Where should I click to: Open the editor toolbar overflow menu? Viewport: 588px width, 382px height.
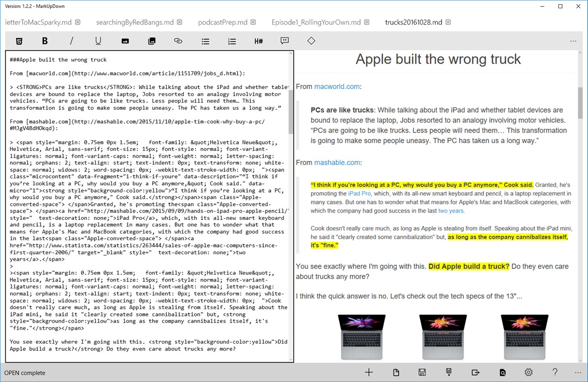point(573,41)
